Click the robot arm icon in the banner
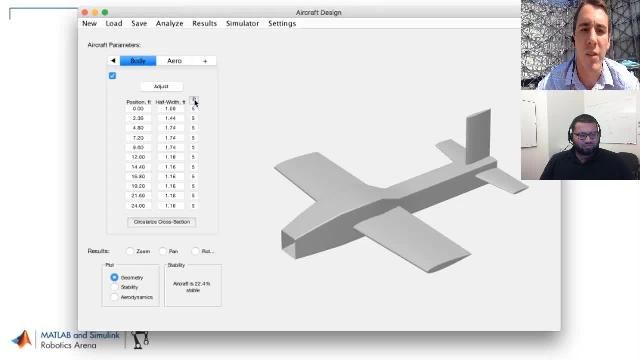The width and height of the screenshot is (640, 360). point(140,340)
